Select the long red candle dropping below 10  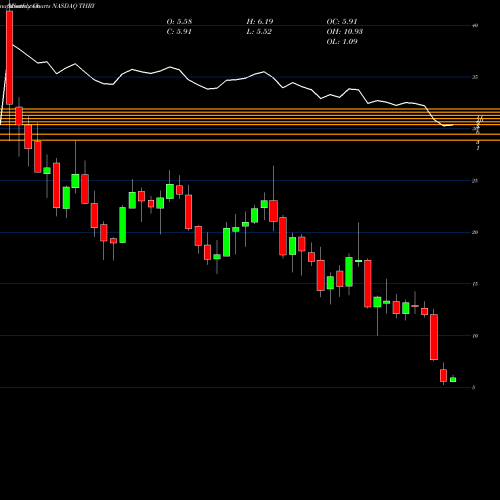pos(434,337)
